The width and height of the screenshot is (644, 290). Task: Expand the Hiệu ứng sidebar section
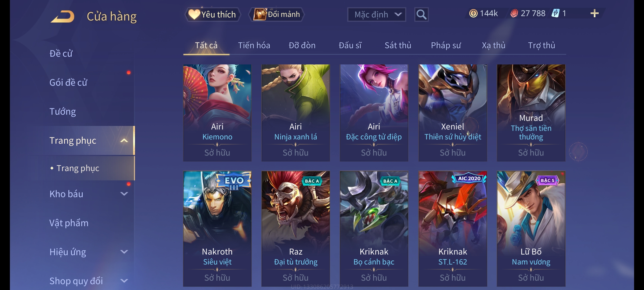[124, 252]
